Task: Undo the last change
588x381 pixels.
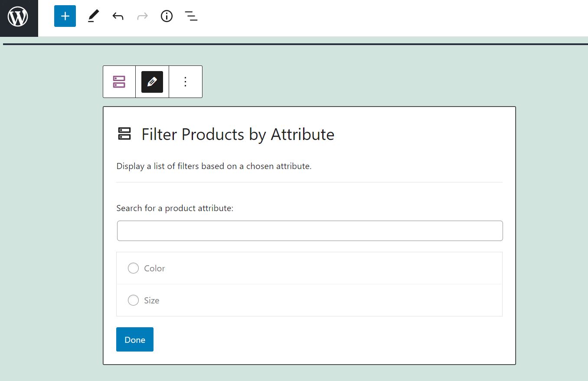Action: pyautogui.click(x=118, y=16)
